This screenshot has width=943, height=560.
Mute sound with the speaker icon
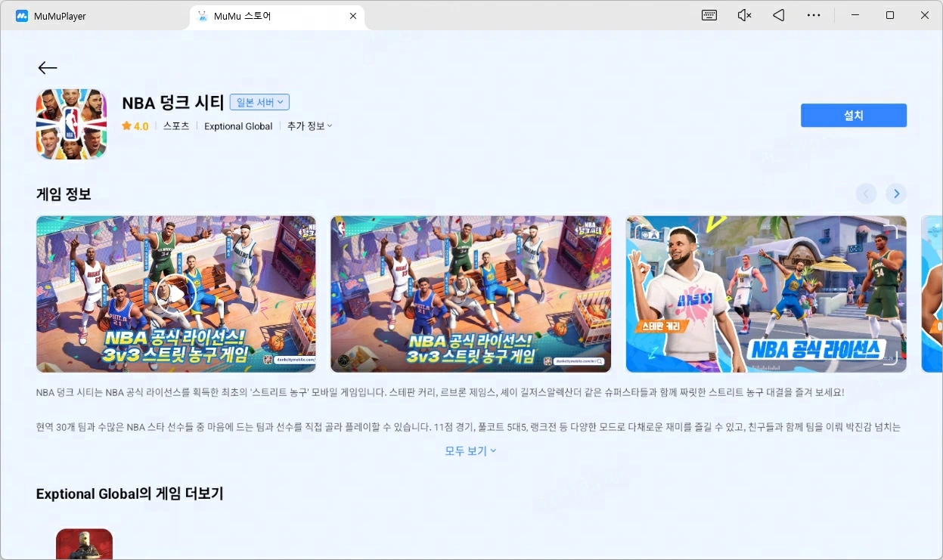pyautogui.click(x=744, y=15)
